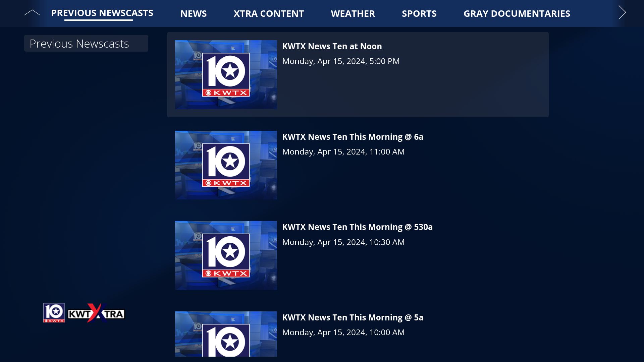Play the KWTX News Ten This Morning @ 6a episode

(x=353, y=137)
